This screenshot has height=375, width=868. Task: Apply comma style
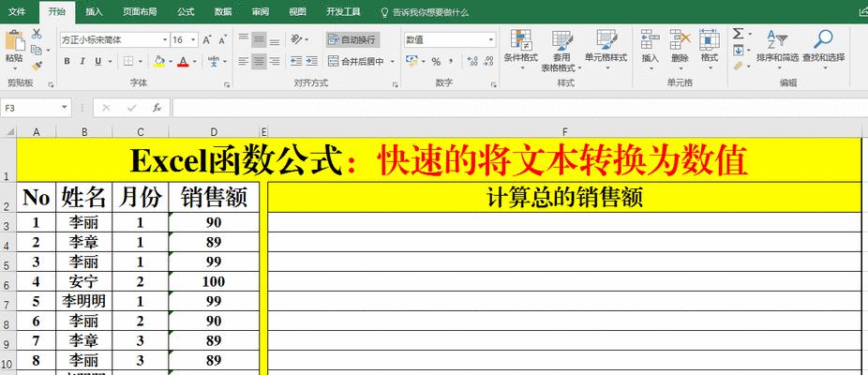coord(451,61)
